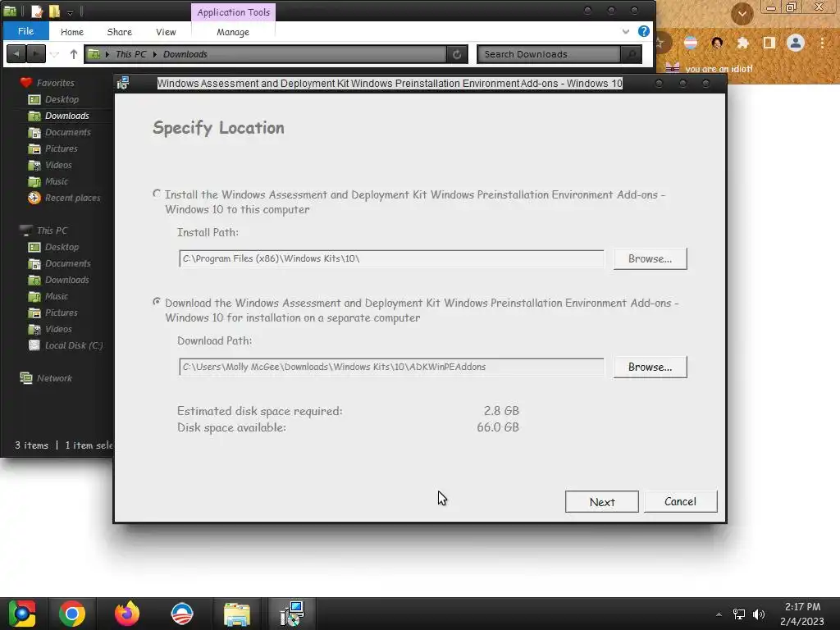Open the File tab in Explorer
The image size is (840, 630).
coord(25,31)
